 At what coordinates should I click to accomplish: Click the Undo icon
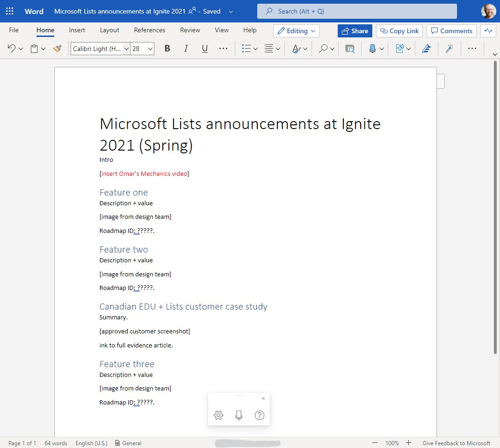(11, 49)
